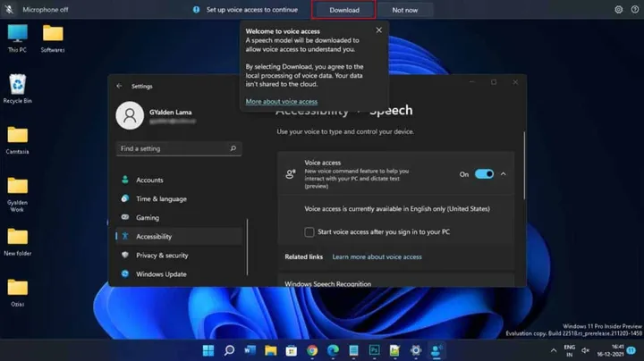Click the Voice access people icon
644x361 pixels.
click(291, 174)
